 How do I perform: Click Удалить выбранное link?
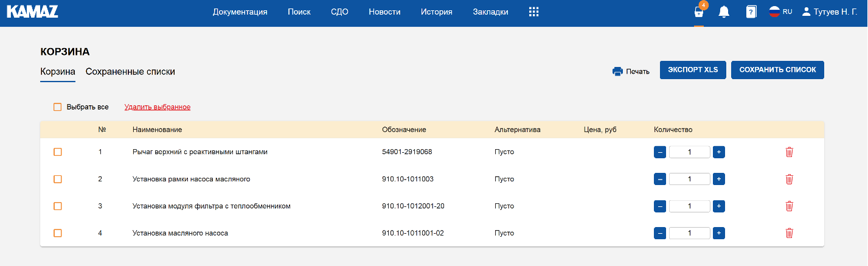[x=158, y=107]
